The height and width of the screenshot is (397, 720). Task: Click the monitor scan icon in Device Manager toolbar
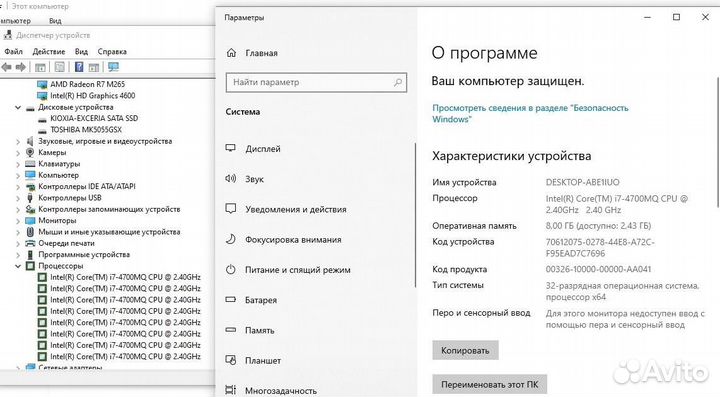click(113, 67)
